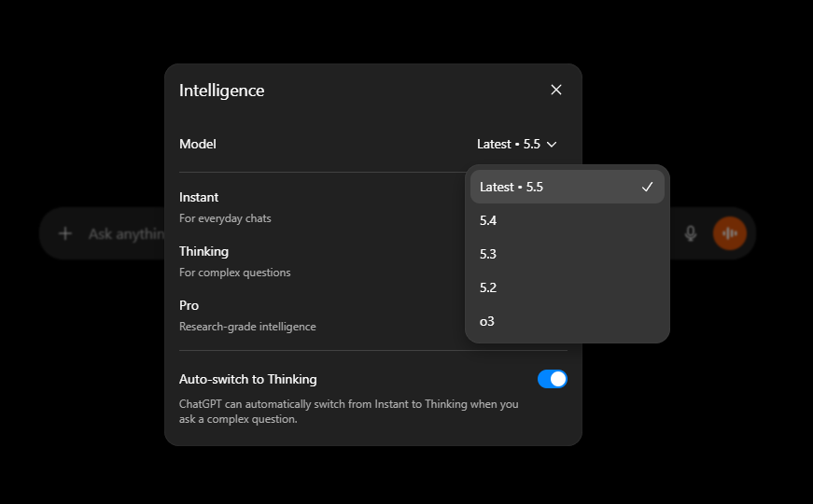This screenshot has height=504, width=813.
Task: Click the Auto-switch to Thinking label
Action: tap(248, 379)
